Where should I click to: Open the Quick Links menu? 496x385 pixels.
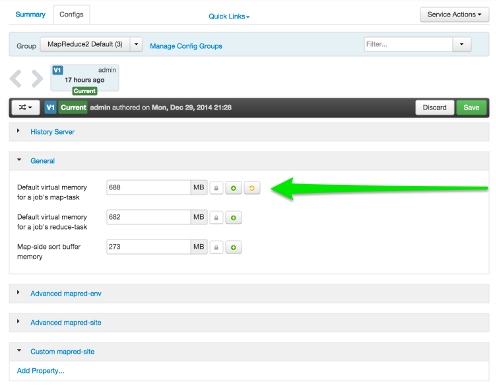pos(229,16)
